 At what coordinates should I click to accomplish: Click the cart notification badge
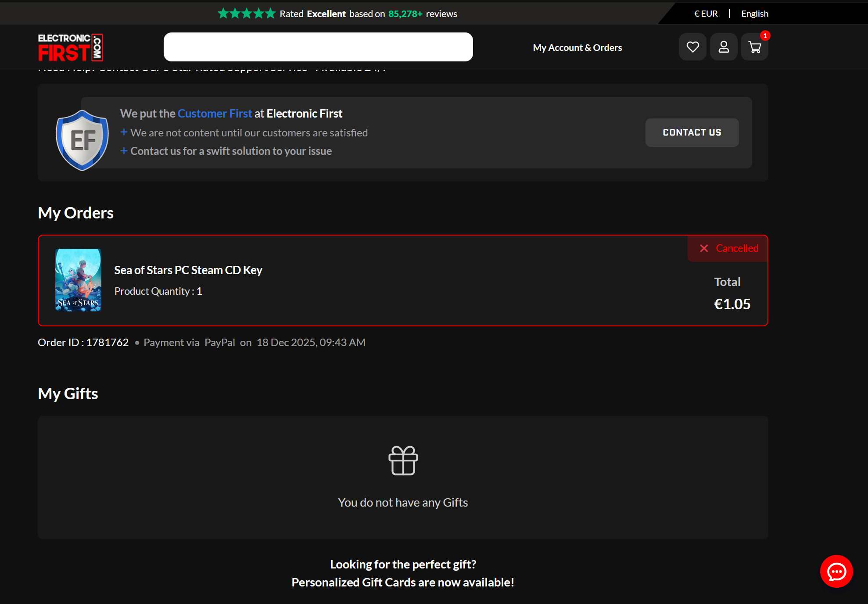[x=765, y=36]
